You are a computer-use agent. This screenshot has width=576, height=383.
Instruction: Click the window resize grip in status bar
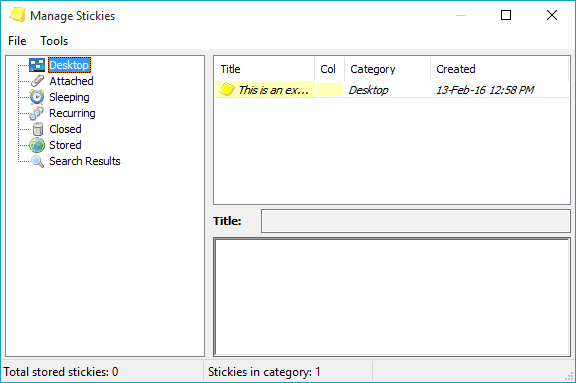click(570, 376)
